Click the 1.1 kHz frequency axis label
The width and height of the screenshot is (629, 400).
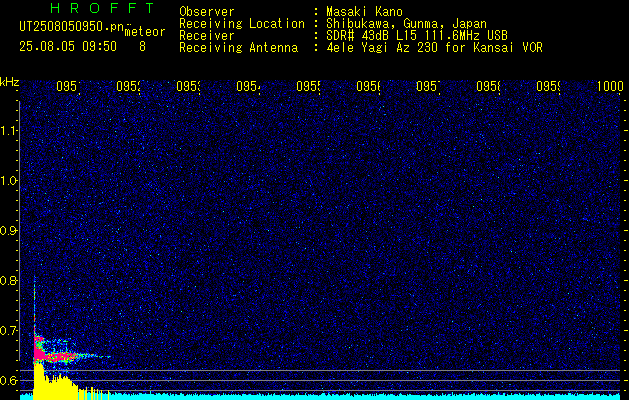tap(8, 130)
